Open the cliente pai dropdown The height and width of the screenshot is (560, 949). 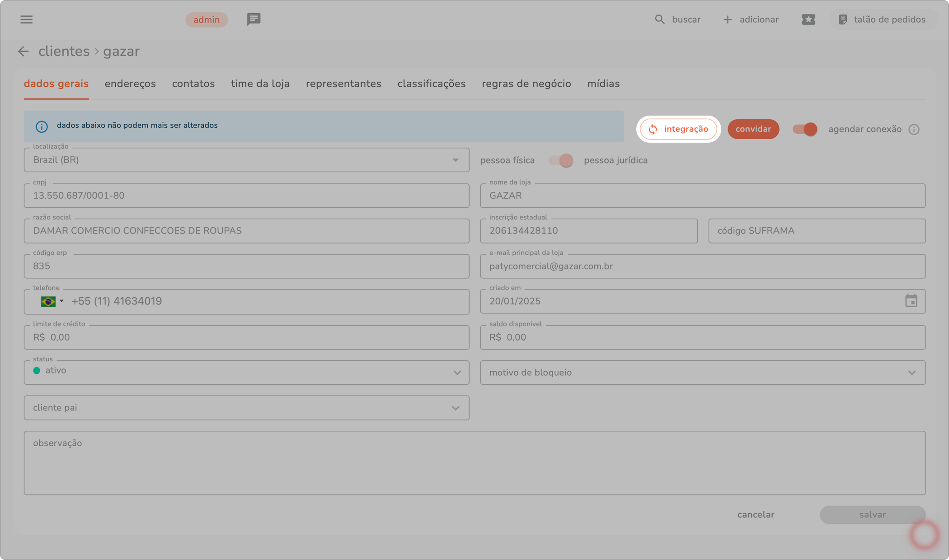pos(456,408)
